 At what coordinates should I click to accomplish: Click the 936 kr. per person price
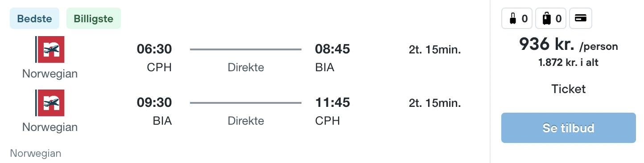click(568, 45)
